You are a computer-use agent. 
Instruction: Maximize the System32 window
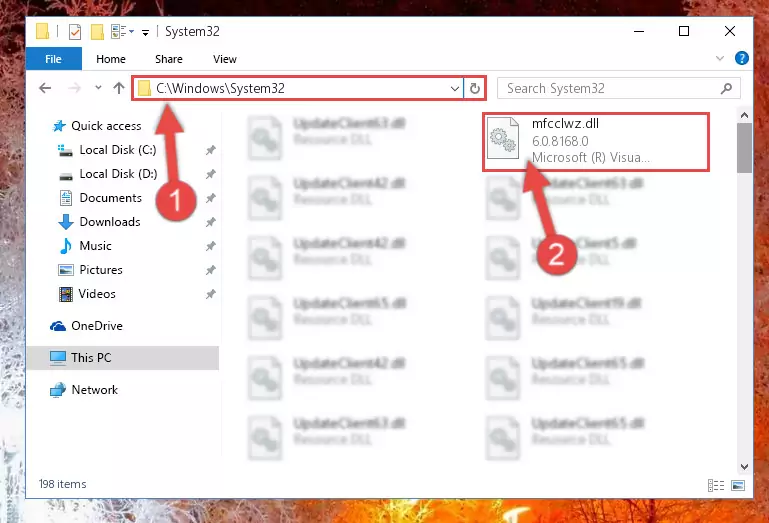684,31
